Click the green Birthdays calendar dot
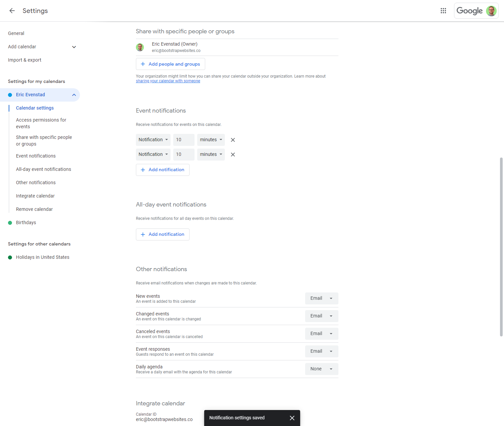The height and width of the screenshot is (426, 504). (10, 223)
